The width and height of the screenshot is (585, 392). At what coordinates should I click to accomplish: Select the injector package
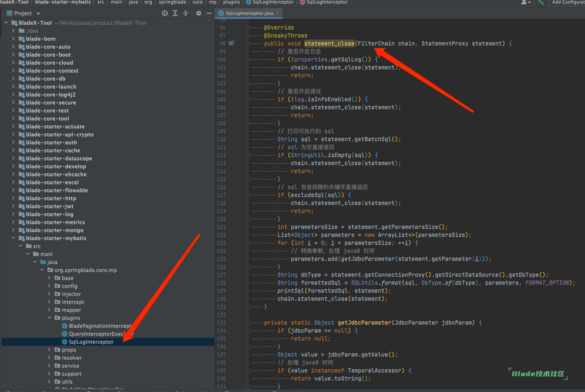[71, 294]
